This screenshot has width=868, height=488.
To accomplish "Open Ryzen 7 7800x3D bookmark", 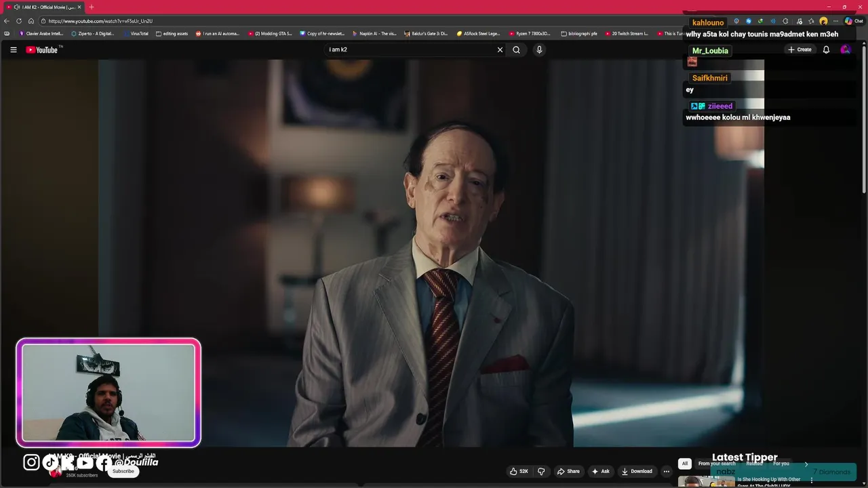I will pos(530,33).
